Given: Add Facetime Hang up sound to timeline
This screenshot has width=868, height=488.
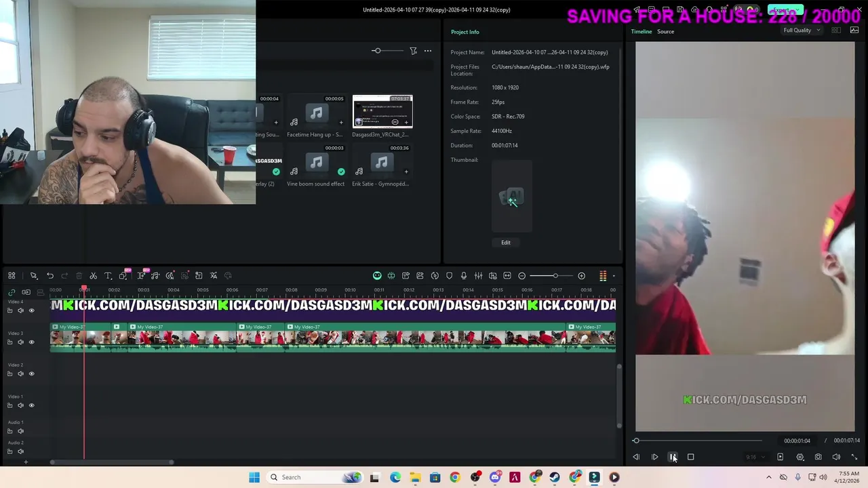Looking at the screenshot, I should (341, 123).
